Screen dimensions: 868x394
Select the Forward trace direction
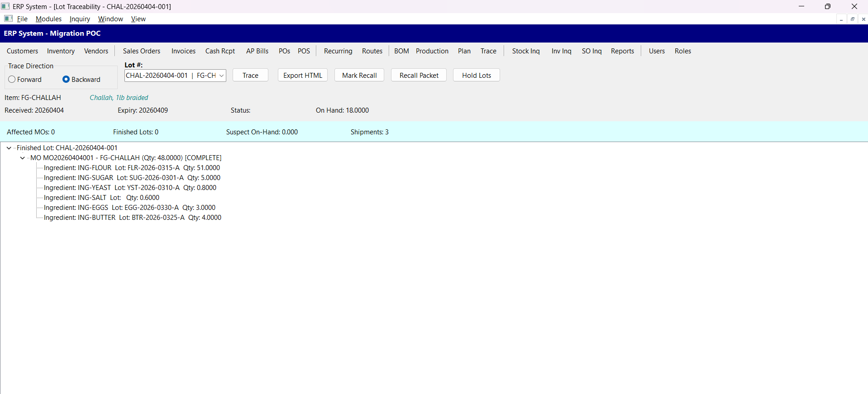click(25, 80)
